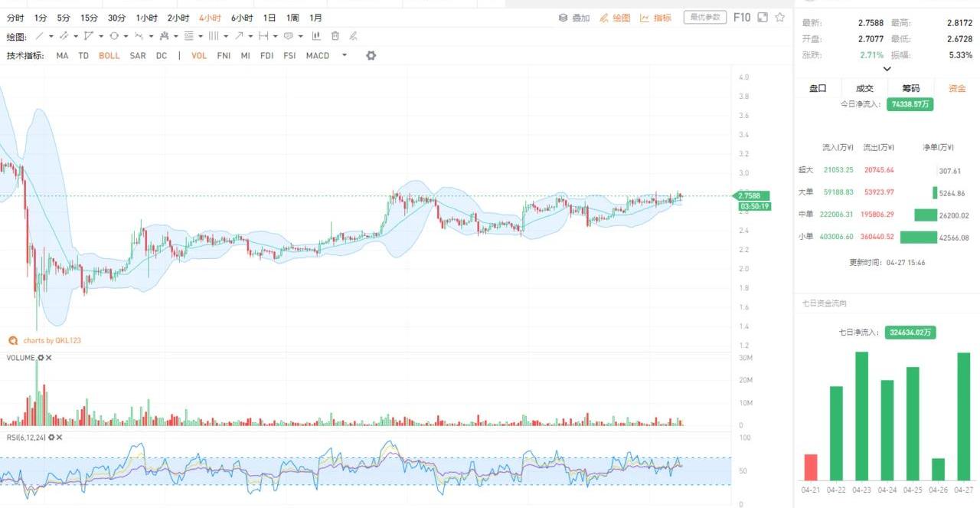Select the bar chart icon in drawing toolbar

pyautogui.click(x=316, y=36)
